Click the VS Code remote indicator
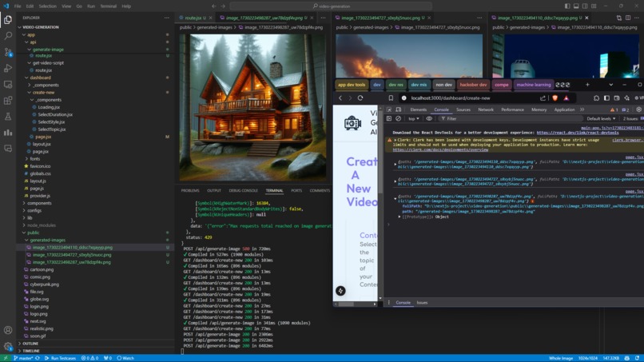Viewport: 644px width, 362px height. [x=6, y=358]
